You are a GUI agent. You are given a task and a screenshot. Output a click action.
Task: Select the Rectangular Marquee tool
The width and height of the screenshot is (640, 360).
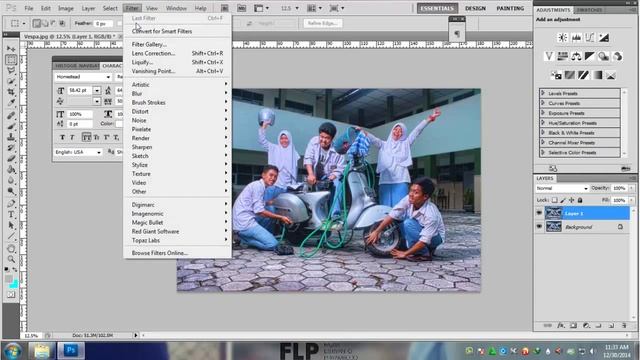(11, 60)
